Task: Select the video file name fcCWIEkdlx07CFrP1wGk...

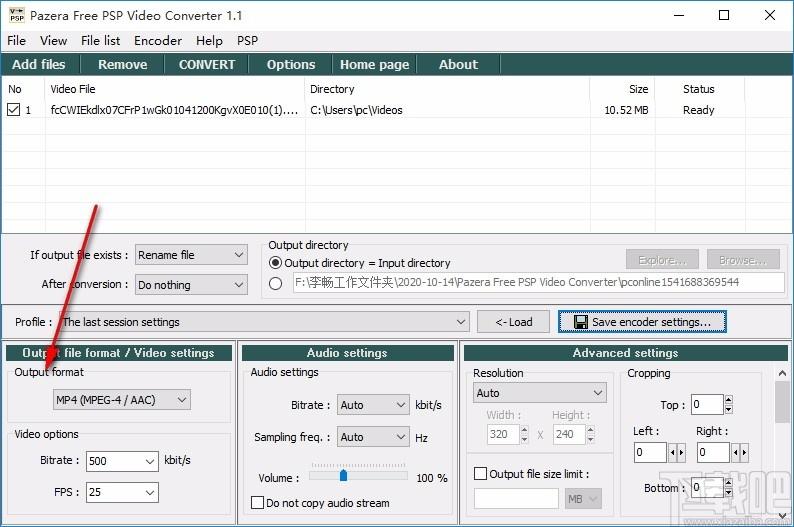Action: point(174,110)
